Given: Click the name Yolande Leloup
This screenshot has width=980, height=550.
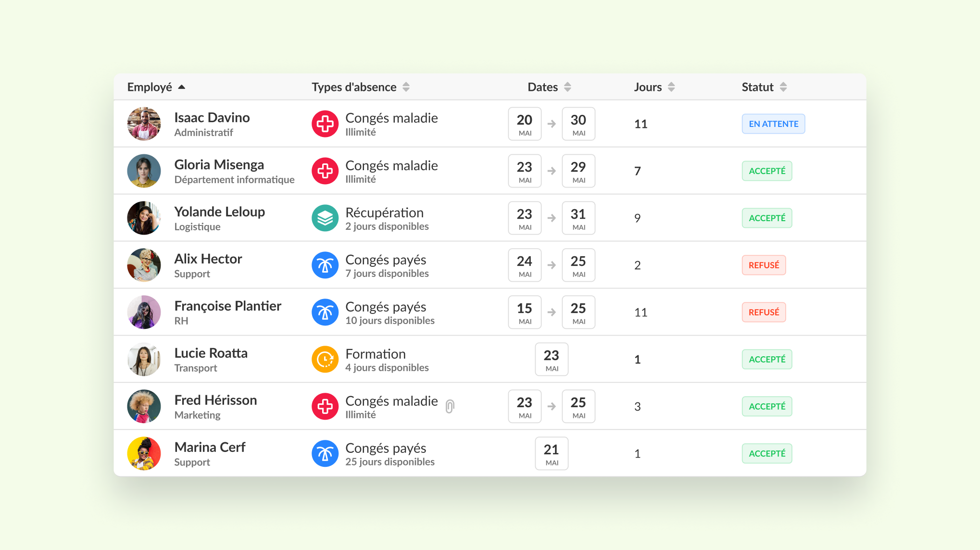Looking at the screenshot, I should tap(220, 212).
